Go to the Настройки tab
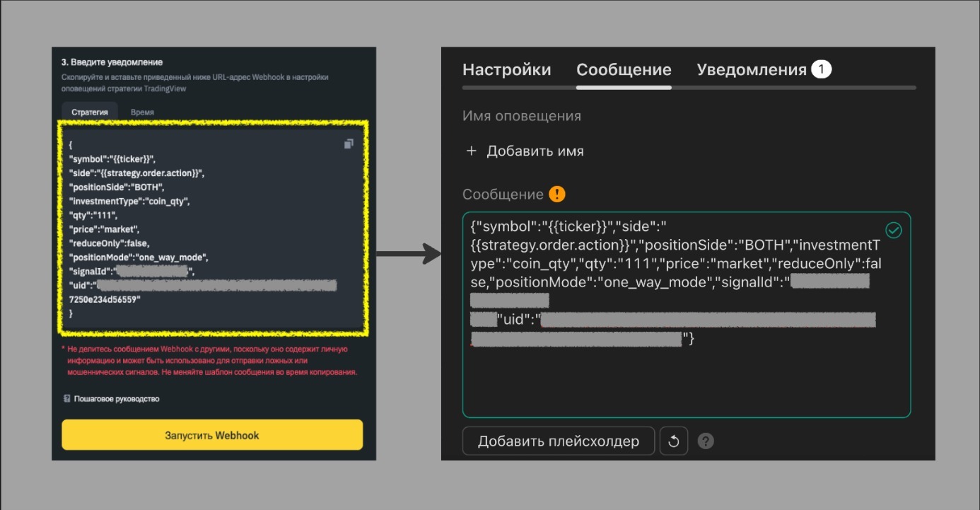Viewport: 980px width, 510px height. 506,69
